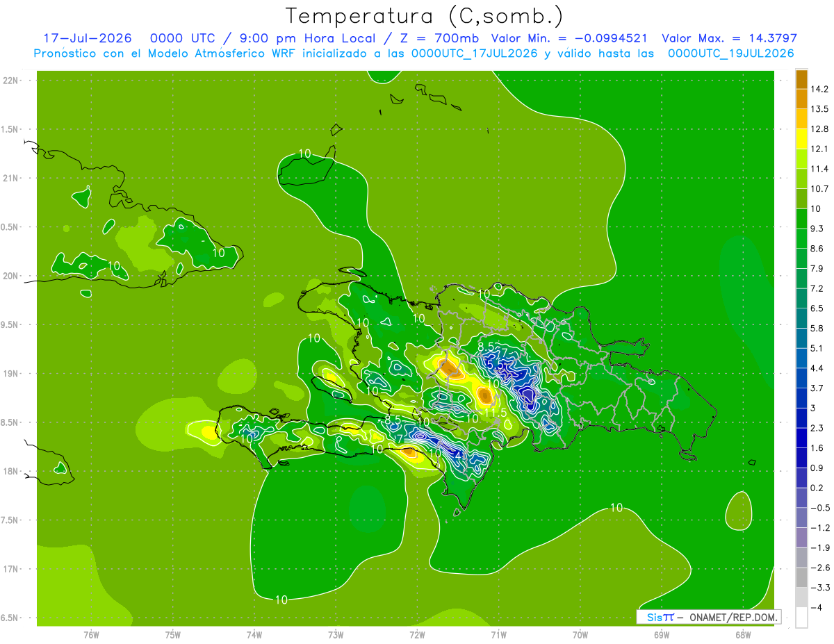
Task: Click the '-4' colorbar value label
Action: 816,607
